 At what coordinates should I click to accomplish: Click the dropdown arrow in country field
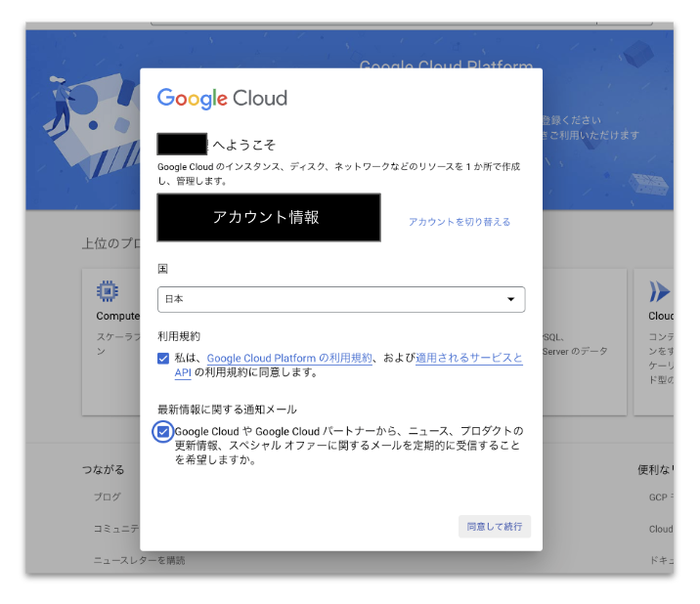pyautogui.click(x=510, y=299)
